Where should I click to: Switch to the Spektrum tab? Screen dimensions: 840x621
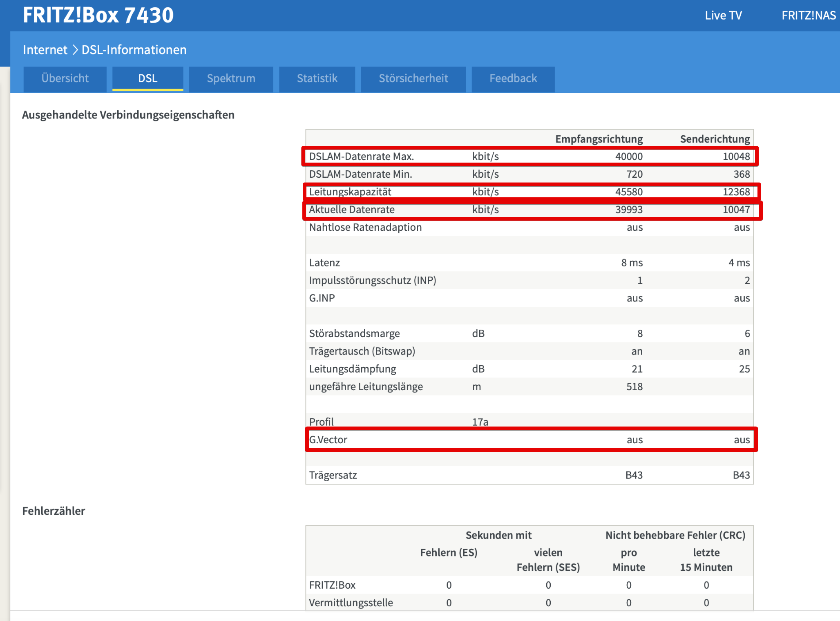(231, 78)
